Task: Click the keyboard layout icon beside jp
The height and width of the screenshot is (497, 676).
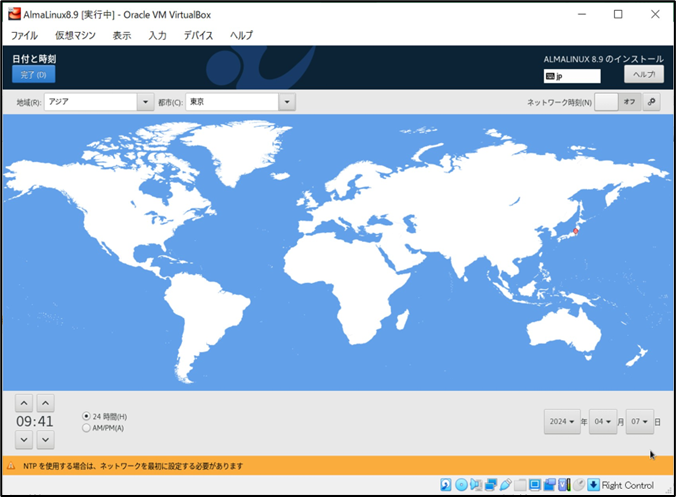Action: point(550,76)
